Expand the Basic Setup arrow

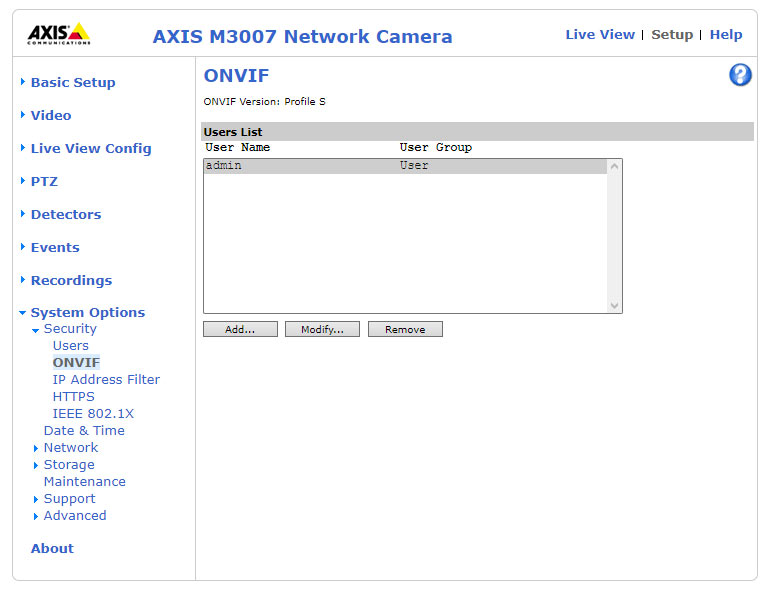(23, 82)
